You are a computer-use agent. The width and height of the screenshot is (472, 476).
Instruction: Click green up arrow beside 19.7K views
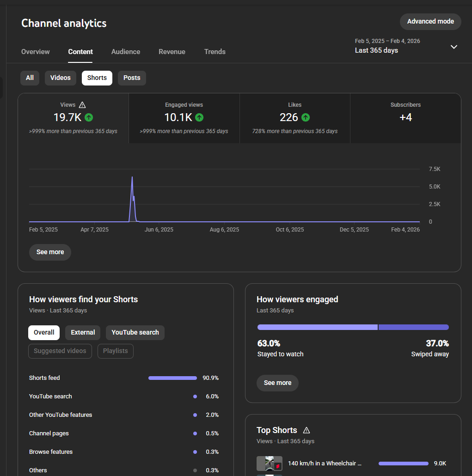pos(89,117)
